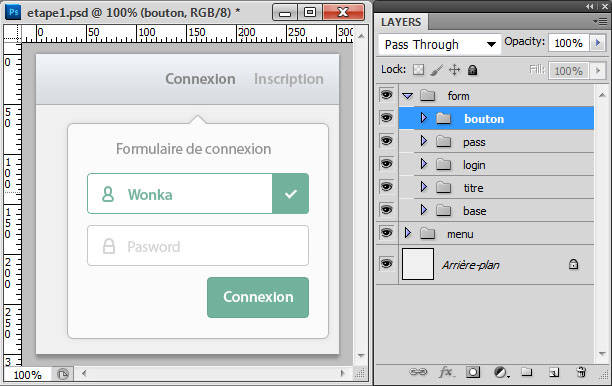Select the base layer group
This screenshot has height=386, width=612.
[x=496, y=210]
